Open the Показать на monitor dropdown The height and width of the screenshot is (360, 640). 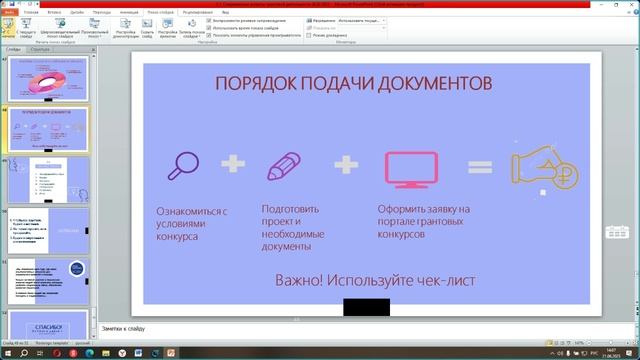point(362,28)
